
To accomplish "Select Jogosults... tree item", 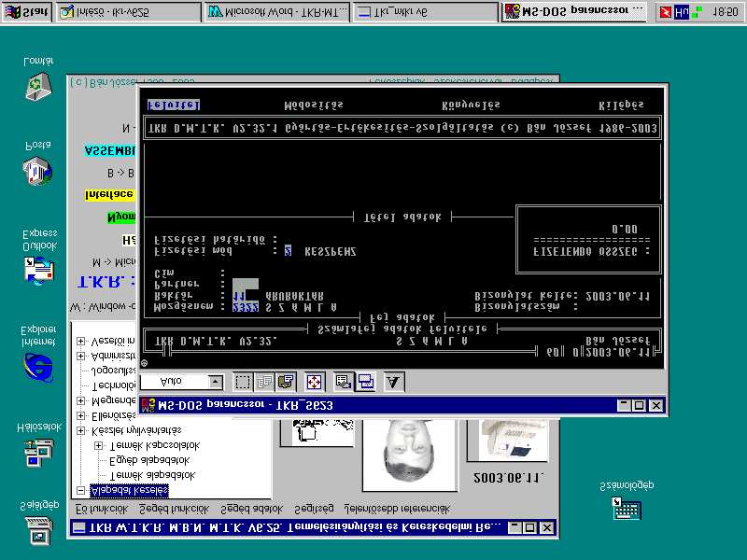I will [x=114, y=371].
